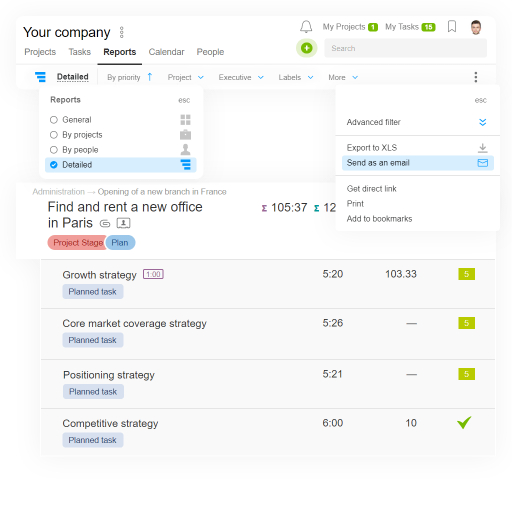Click the Get direct link option

pyautogui.click(x=372, y=189)
